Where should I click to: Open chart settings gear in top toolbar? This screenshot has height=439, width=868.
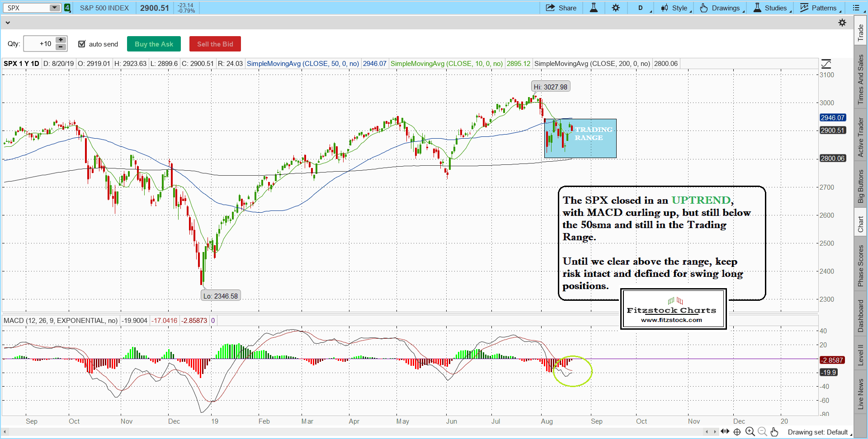click(616, 8)
